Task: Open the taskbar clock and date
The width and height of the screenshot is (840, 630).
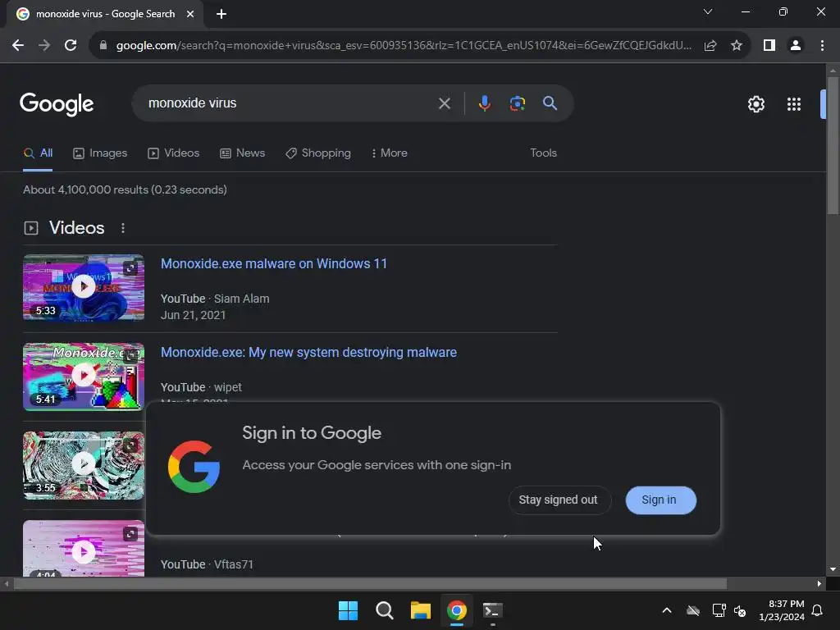Action: coord(782,610)
